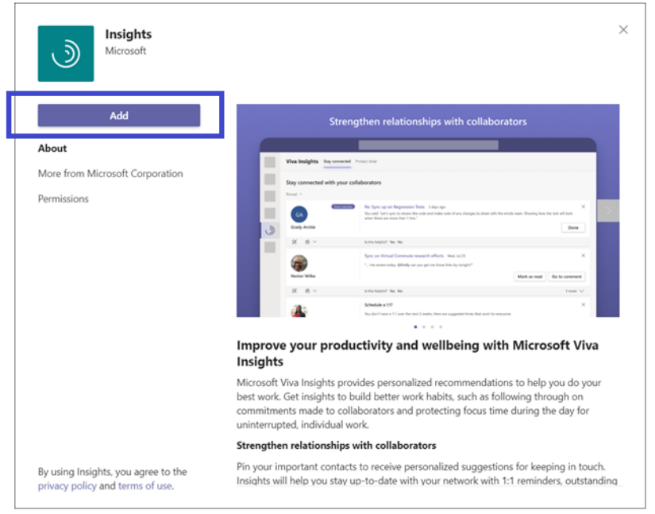The image size is (655, 514).
Task: Select the first carousel dot indicator
Action: pos(415,327)
